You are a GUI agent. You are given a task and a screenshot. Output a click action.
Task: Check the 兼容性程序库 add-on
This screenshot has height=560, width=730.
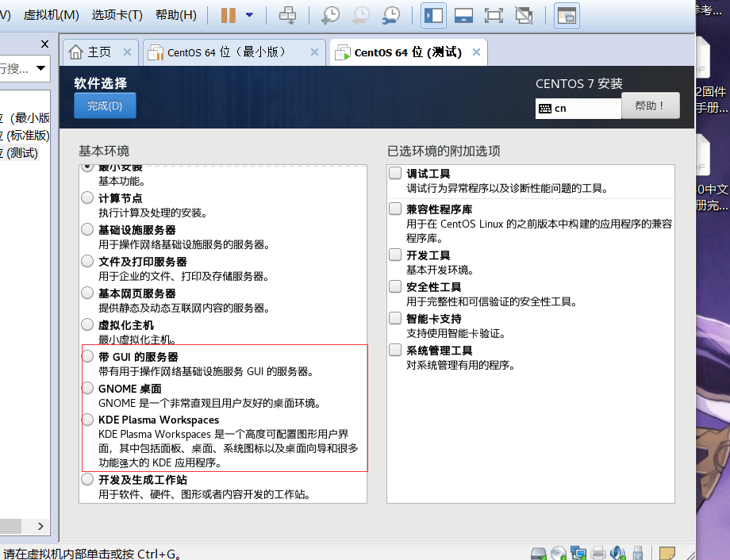pyautogui.click(x=395, y=208)
